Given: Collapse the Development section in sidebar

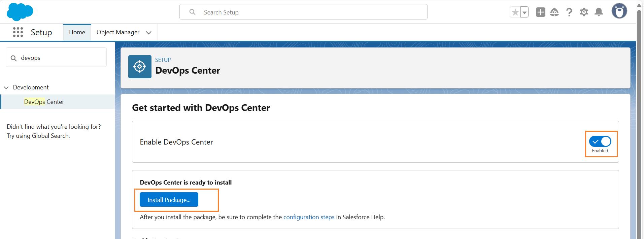Looking at the screenshot, I should click(x=6, y=87).
